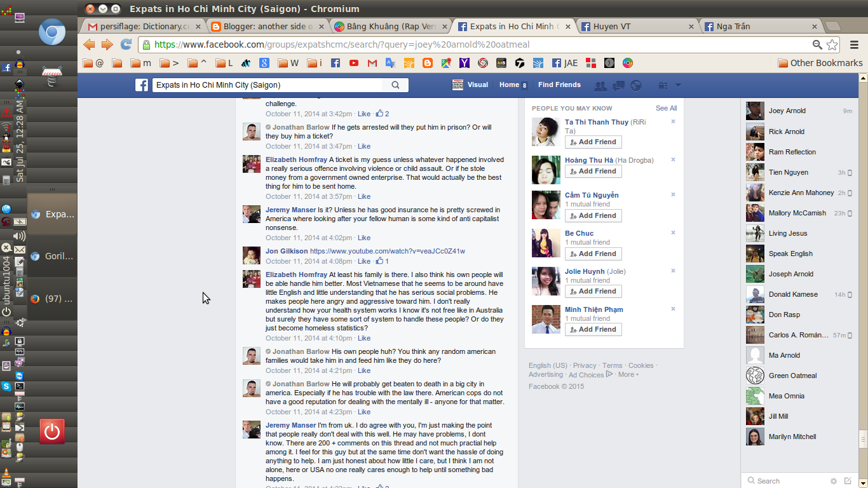Open Elizabeth Homfray's profile picture at 4:10pm comment

(x=252, y=279)
